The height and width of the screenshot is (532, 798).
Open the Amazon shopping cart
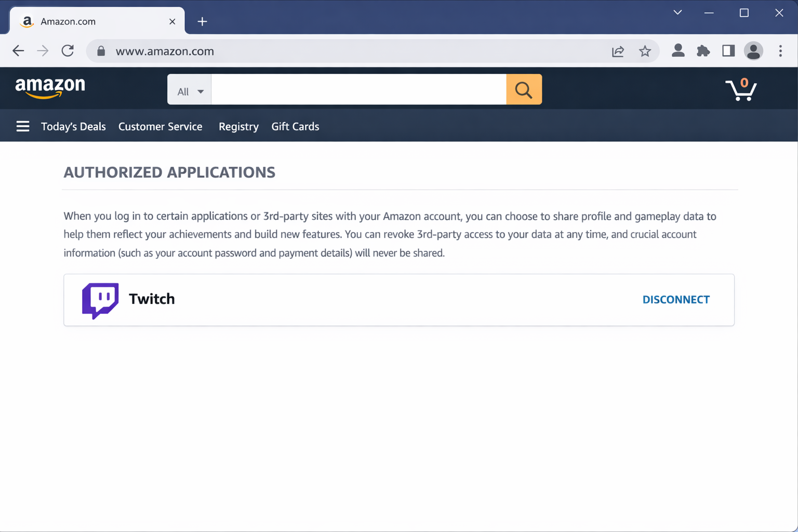pyautogui.click(x=741, y=89)
